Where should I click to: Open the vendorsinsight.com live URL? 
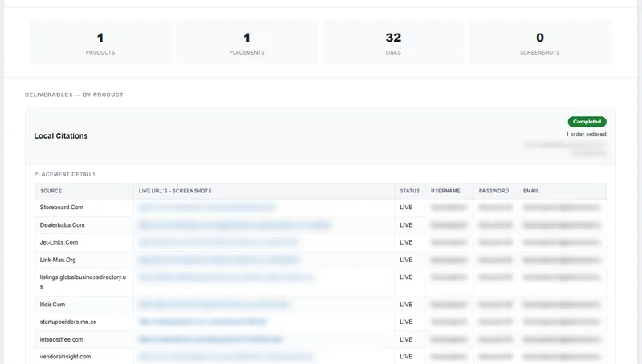point(226,357)
